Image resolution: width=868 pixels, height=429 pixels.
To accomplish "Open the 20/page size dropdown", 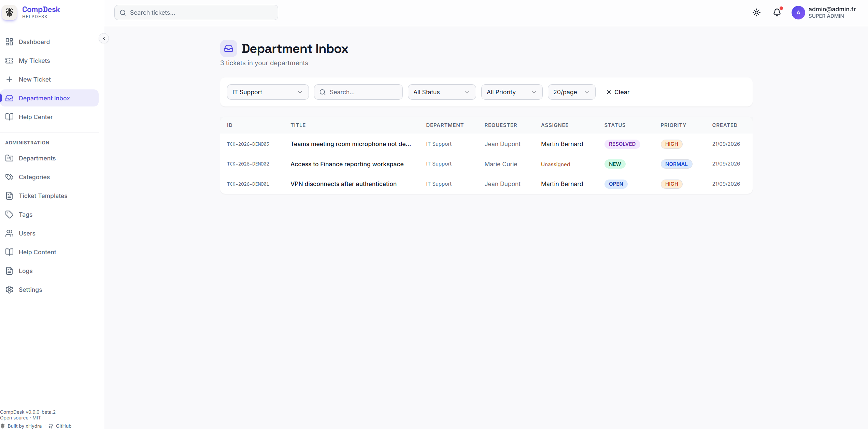I will (571, 92).
